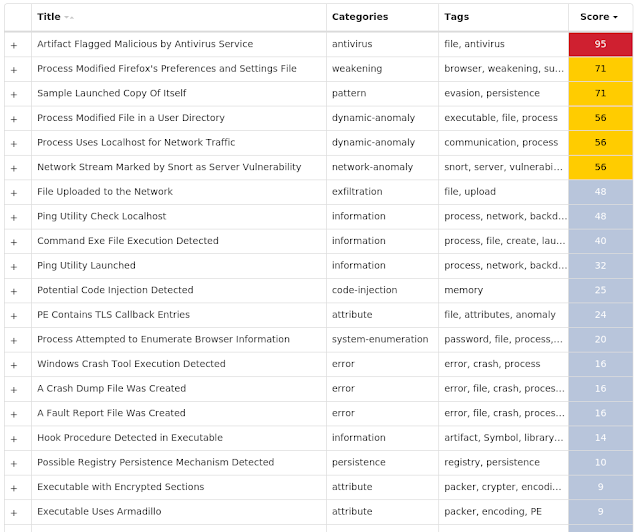Click the Categories column header
Screen dimensions: 640x532
360,17
